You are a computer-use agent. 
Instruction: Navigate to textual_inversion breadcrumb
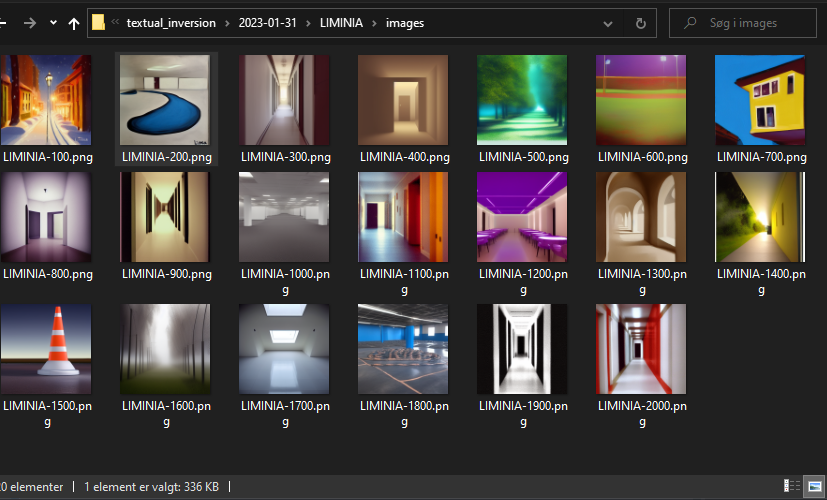click(x=171, y=23)
